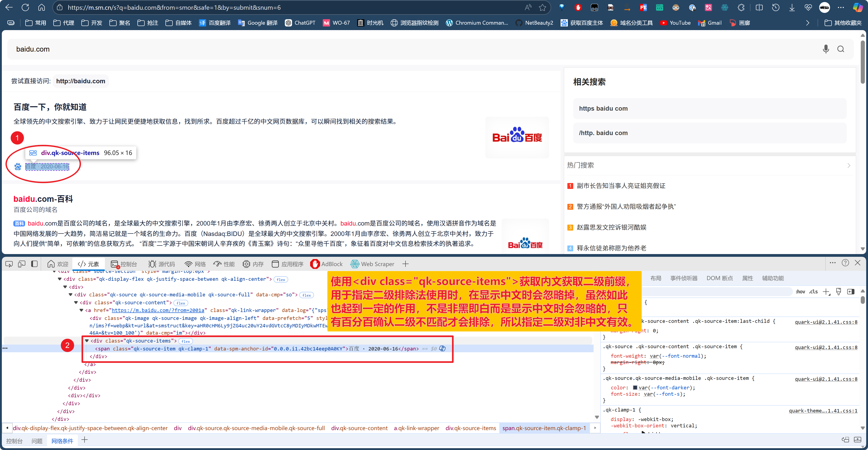This screenshot has width=868, height=450.
Task: Open the 欢迎 tab in DevTools
Action: coord(58,264)
